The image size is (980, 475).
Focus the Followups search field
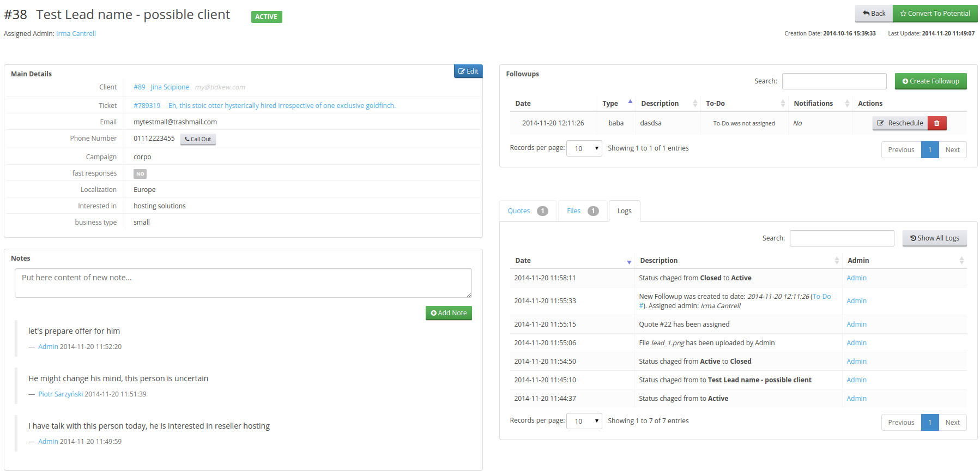point(834,81)
